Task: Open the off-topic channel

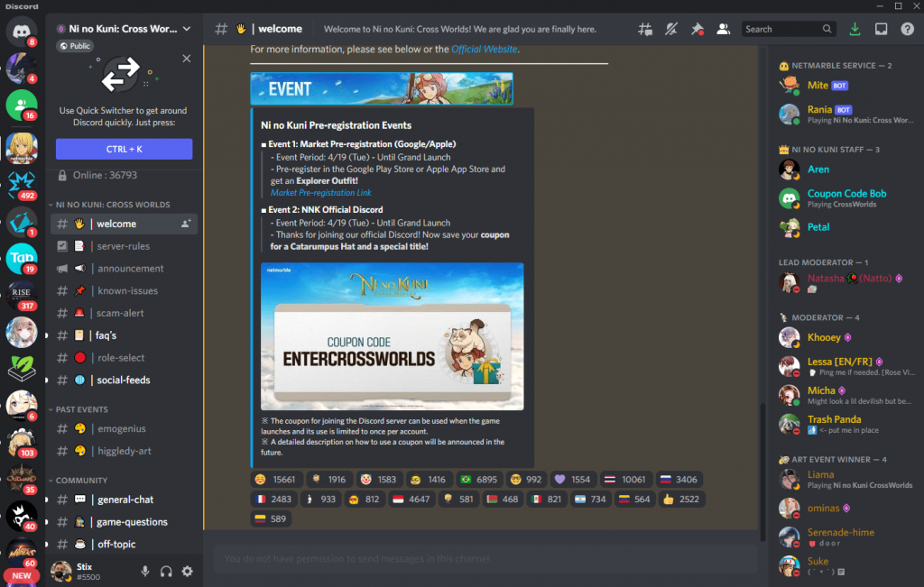Action: (x=124, y=544)
